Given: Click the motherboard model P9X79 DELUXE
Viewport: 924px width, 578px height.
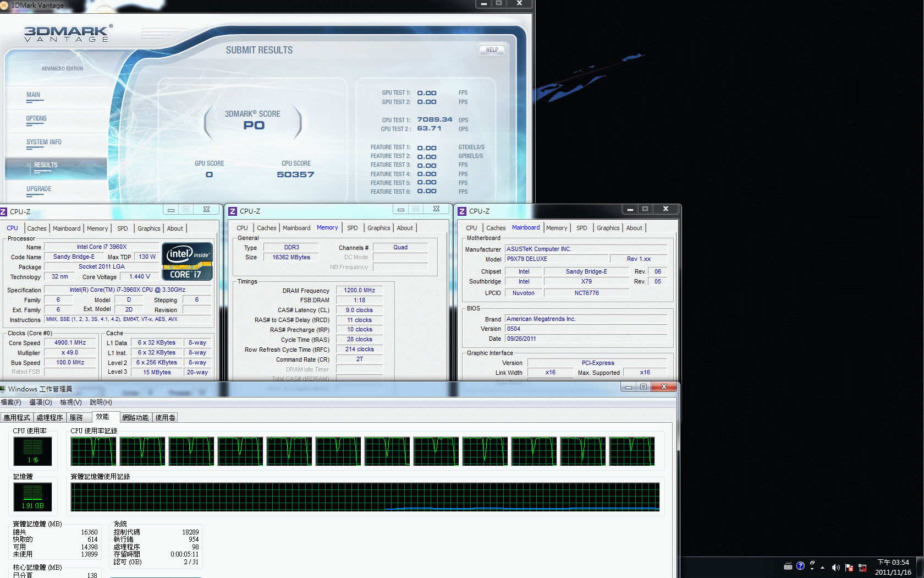Looking at the screenshot, I should (557, 259).
